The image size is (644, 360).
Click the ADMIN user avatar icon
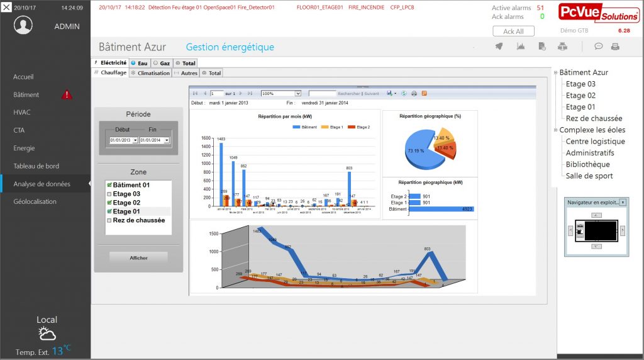23,26
